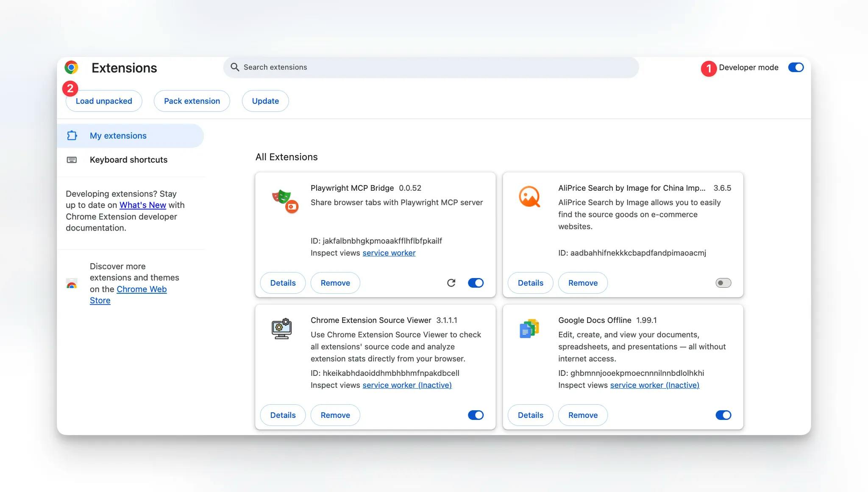Open the What's New link

[142, 205]
